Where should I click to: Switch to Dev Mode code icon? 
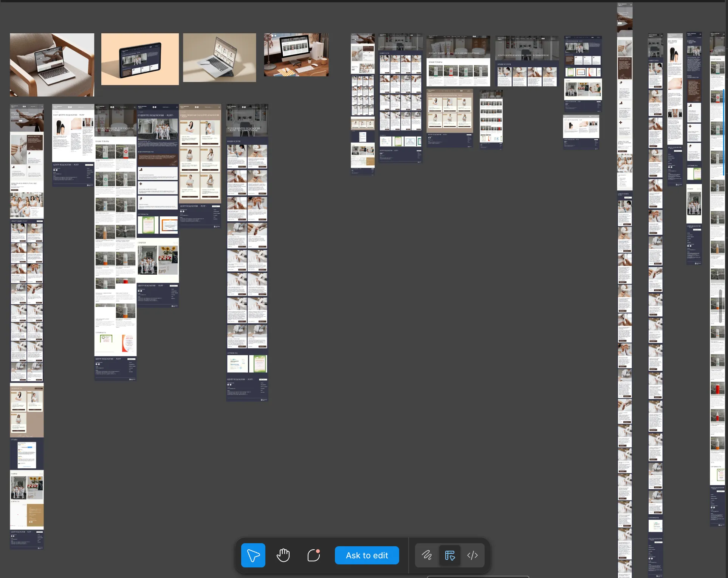[472, 555]
